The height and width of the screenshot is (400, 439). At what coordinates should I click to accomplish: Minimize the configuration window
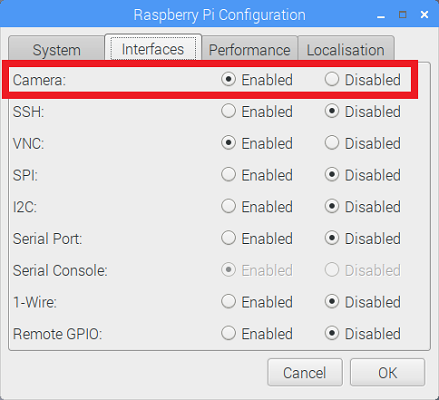click(x=381, y=15)
